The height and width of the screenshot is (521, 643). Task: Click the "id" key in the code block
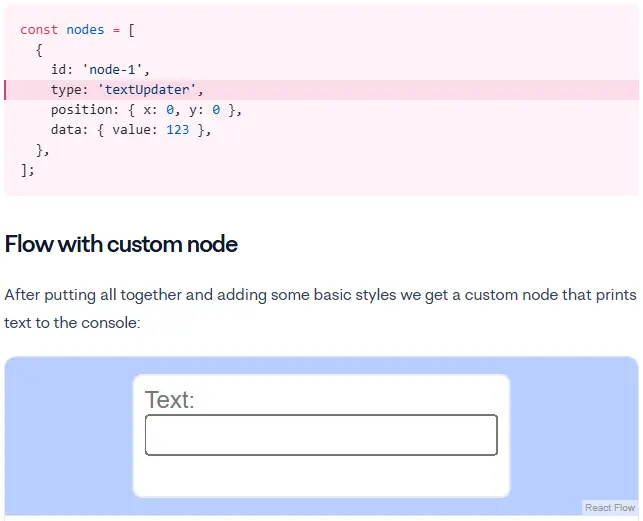(x=58, y=70)
